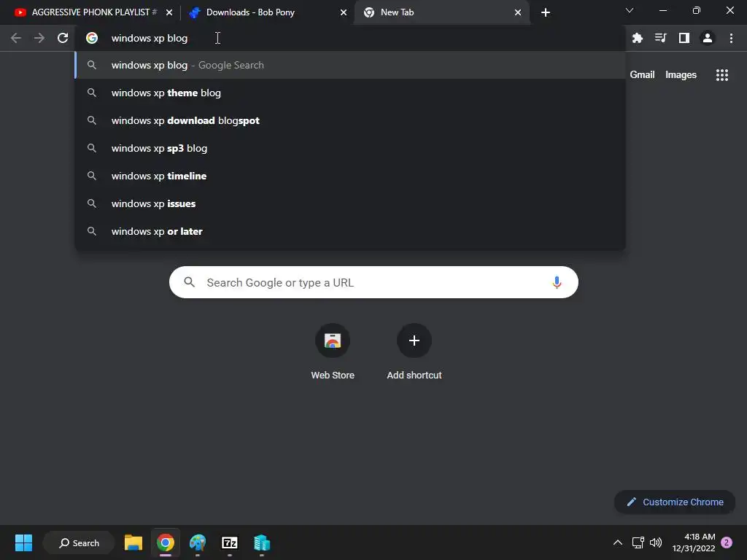Open the Web Store shortcut
The width and height of the screenshot is (747, 560).
[x=333, y=351]
